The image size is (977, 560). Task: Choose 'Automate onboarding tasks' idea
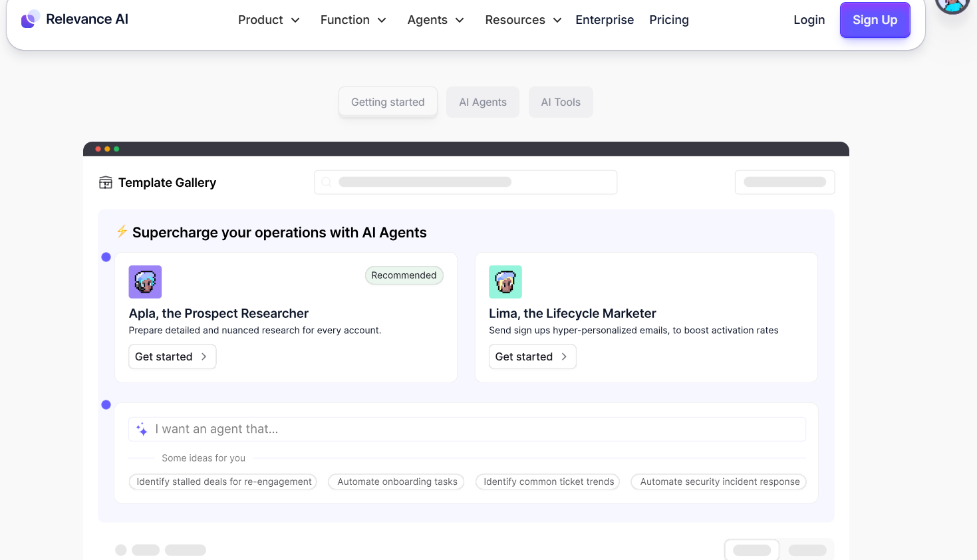click(x=397, y=482)
